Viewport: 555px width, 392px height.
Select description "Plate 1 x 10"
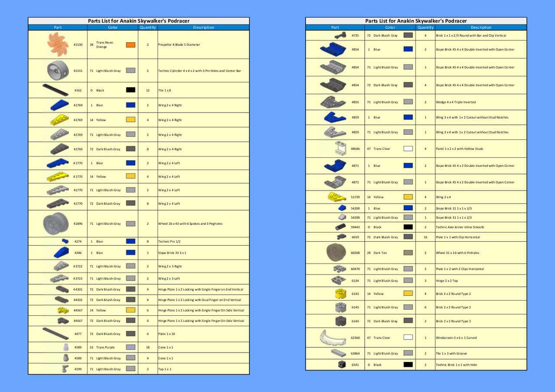(x=166, y=334)
